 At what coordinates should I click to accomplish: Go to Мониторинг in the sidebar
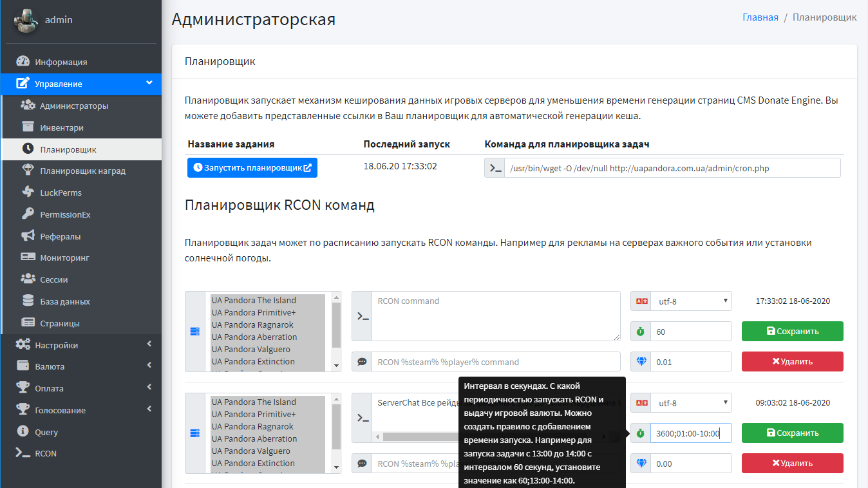(64, 258)
